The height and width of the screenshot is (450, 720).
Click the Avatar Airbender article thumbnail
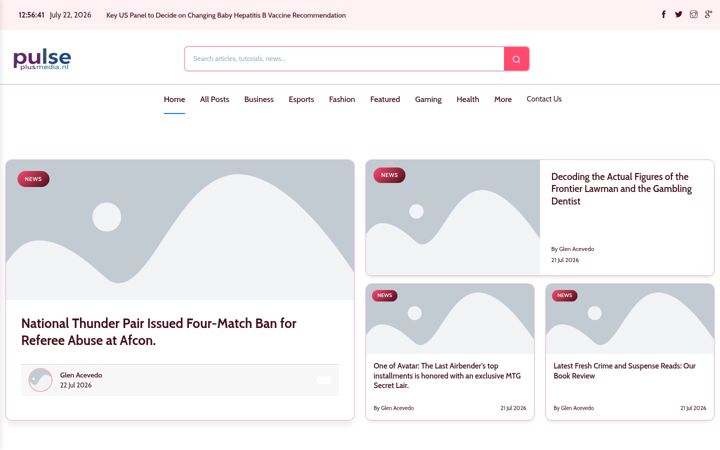tap(450, 319)
